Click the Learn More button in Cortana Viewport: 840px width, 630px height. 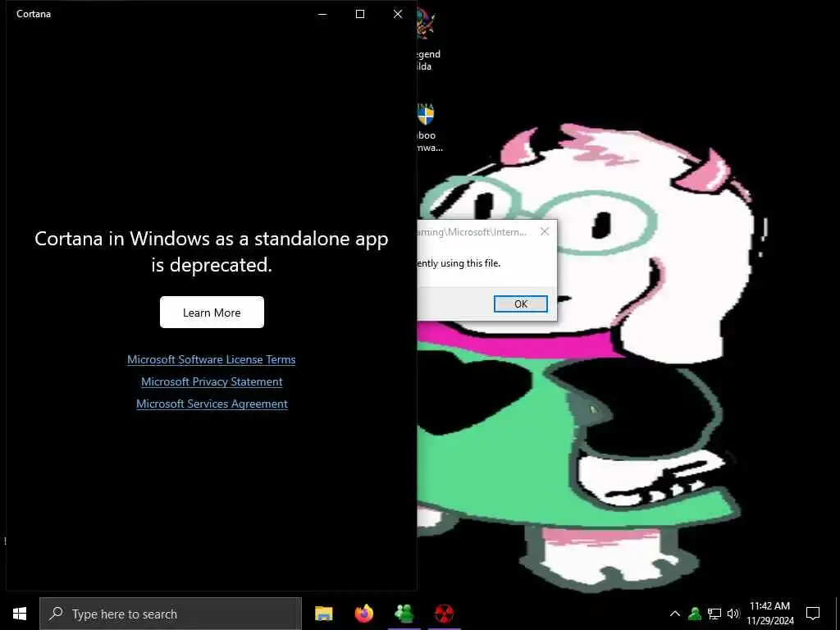click(x=212, y=313)
